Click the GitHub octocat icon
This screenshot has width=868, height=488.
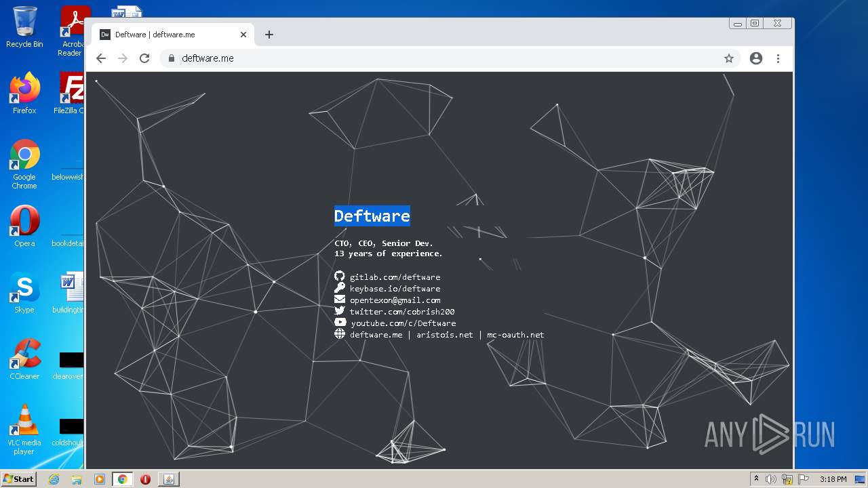pyautogui.click(x=340, y=276)
